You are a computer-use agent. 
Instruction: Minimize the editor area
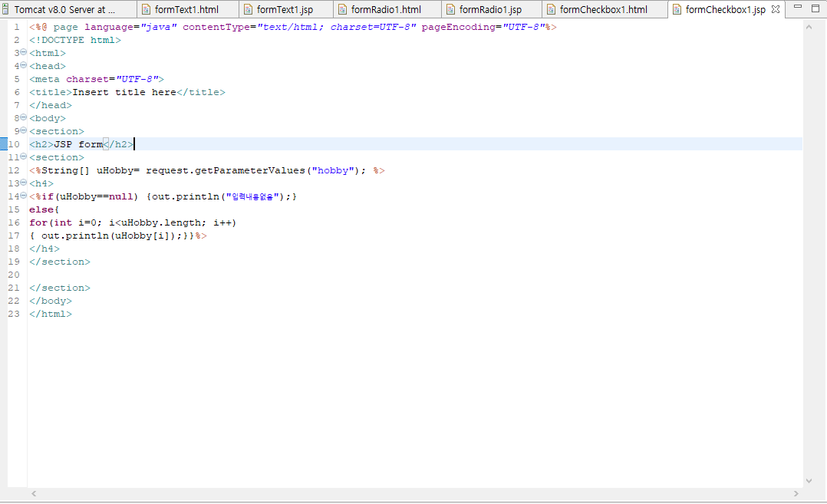point(798,7)
